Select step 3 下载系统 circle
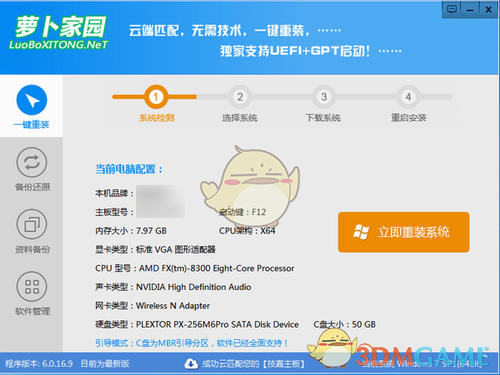500x375 pixels. [x=324, y=97]
